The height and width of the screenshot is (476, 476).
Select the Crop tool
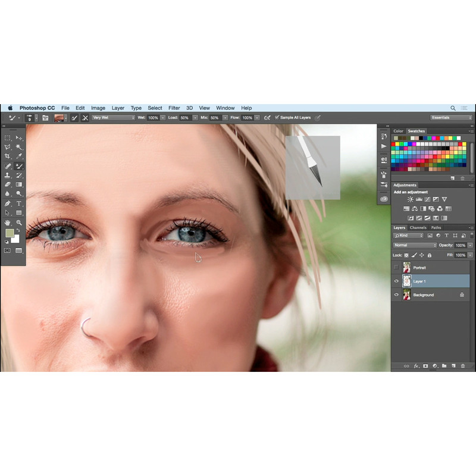pyautogui.click(x=8, y=156)
